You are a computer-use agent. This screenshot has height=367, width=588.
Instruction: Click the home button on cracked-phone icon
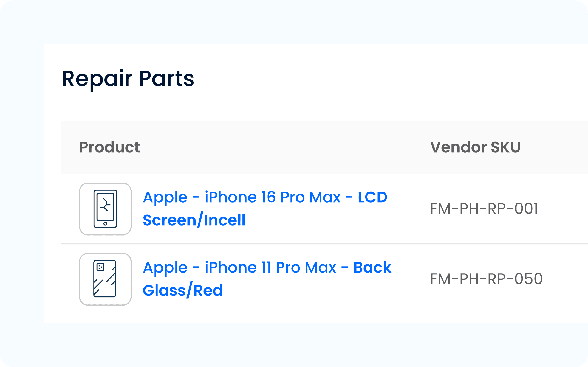(x=105, y=224)
